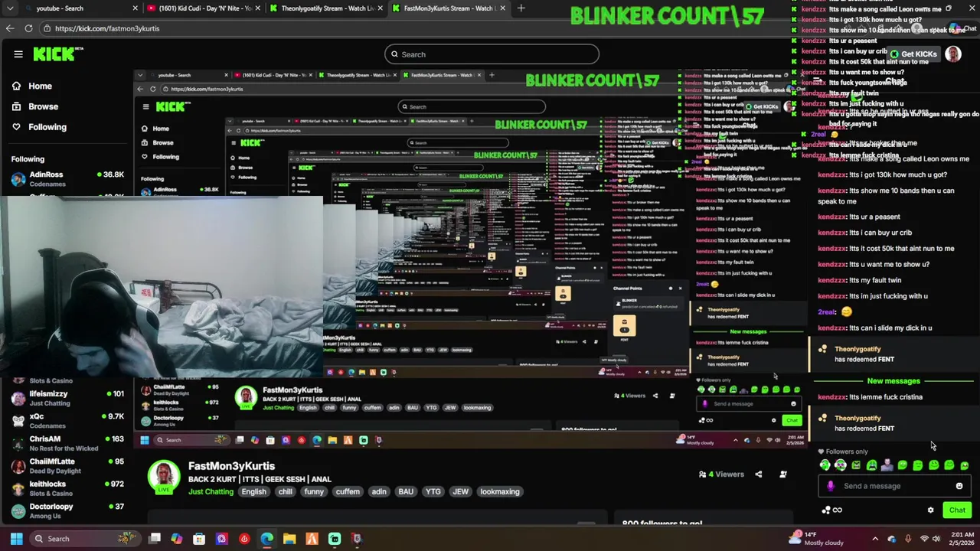
Task: Open Doctorloopy avatar in Following list
Action: (x=18, y=511)
